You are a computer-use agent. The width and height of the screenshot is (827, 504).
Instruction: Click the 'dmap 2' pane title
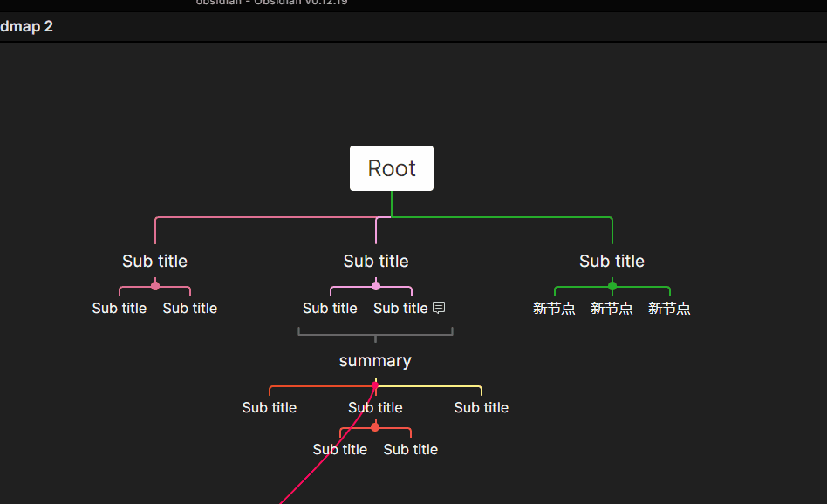26,26
